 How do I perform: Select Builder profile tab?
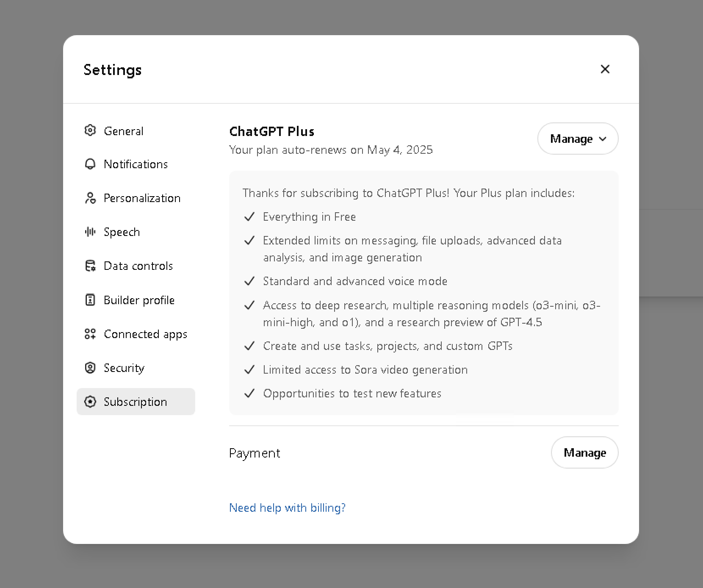(136, 300)
